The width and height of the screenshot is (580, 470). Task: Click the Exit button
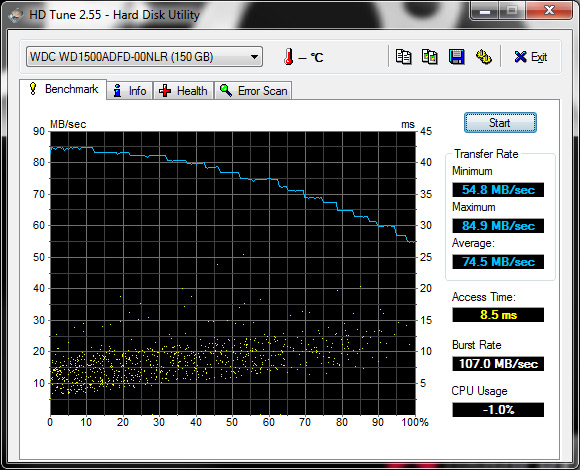[530, 57]
